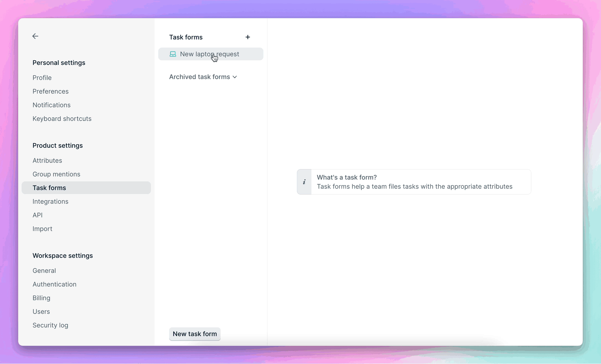601x364 pixels.
Task: Go to Group mentions settings
Action: click(x=56, y=174)
